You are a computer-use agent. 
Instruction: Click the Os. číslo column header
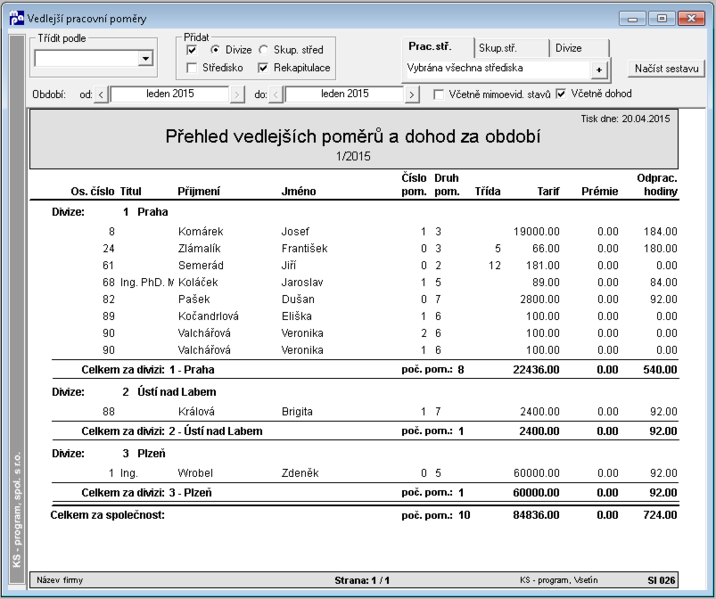click(92, 191)
